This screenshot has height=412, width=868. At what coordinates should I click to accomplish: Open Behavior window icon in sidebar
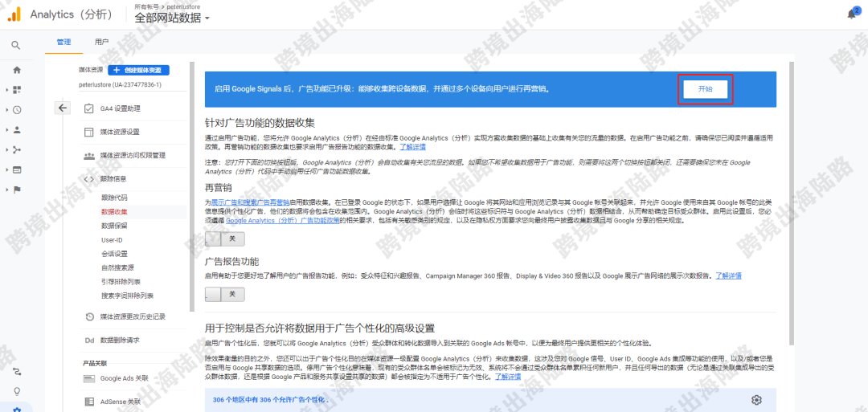pyautogui.click(x=17, y=169)
